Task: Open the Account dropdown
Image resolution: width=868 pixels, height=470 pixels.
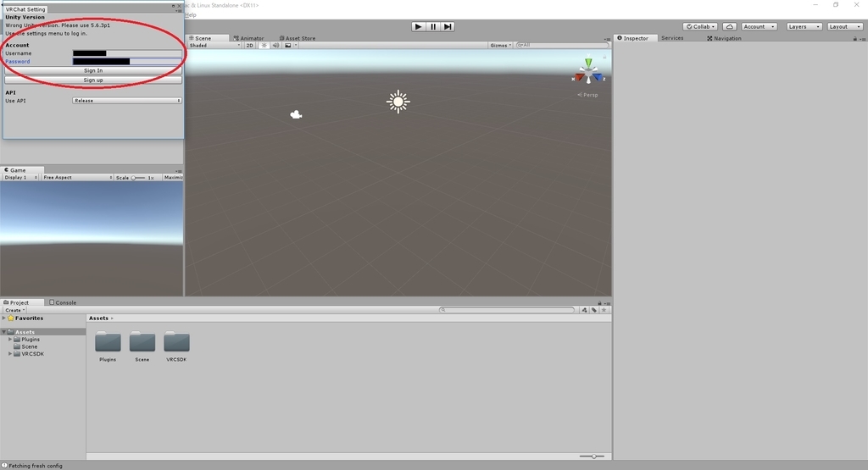Action: coord(759,26)
